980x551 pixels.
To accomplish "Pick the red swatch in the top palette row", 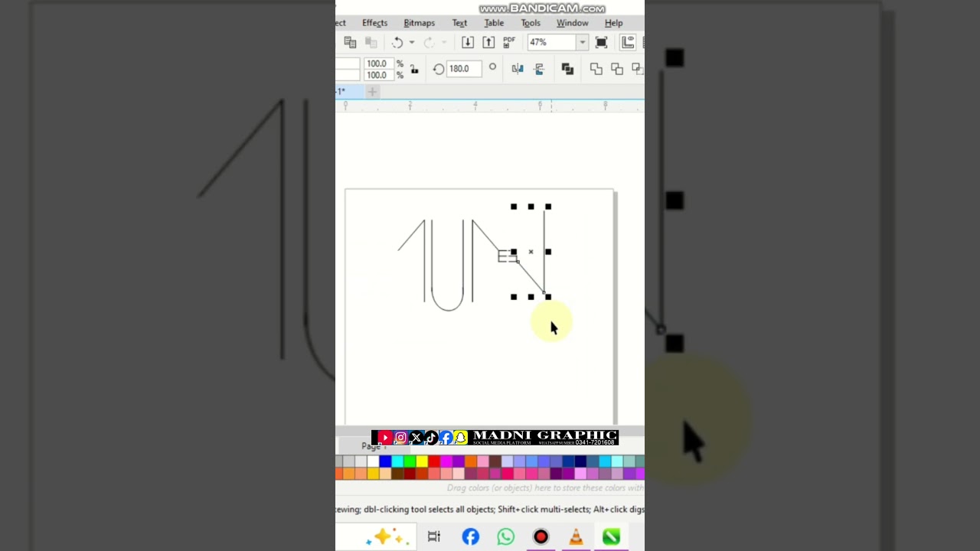I will point(434,461).
